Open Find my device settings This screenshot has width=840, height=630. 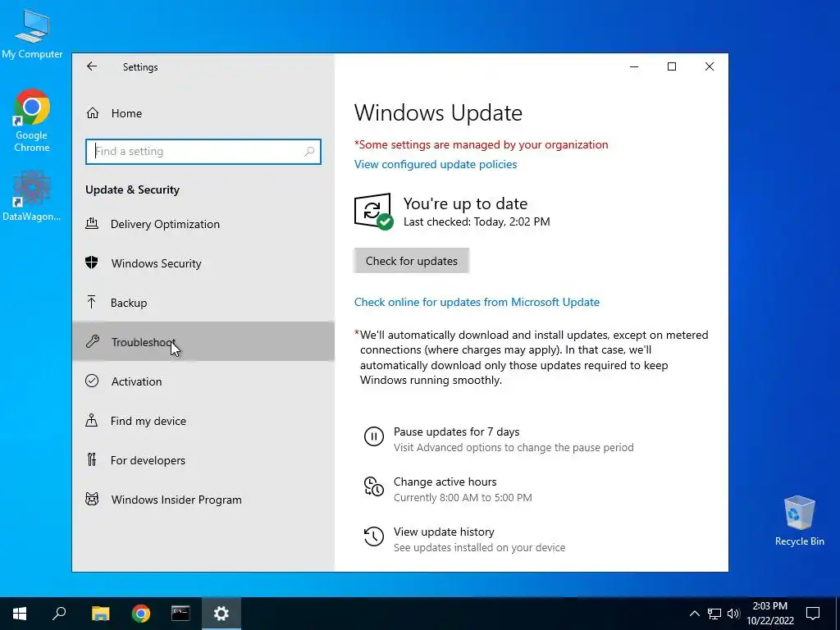tap(203, 421)
